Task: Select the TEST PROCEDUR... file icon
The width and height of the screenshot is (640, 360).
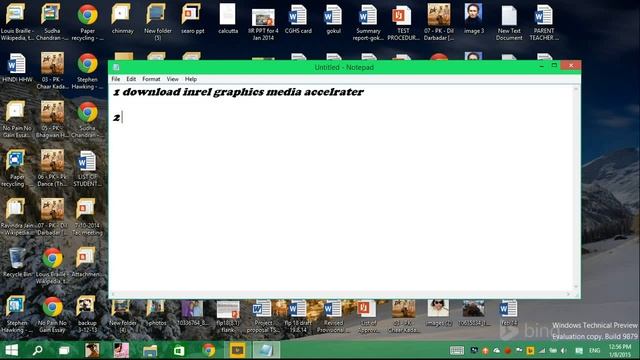Action: pyautogui.click(x=403, y=22)
